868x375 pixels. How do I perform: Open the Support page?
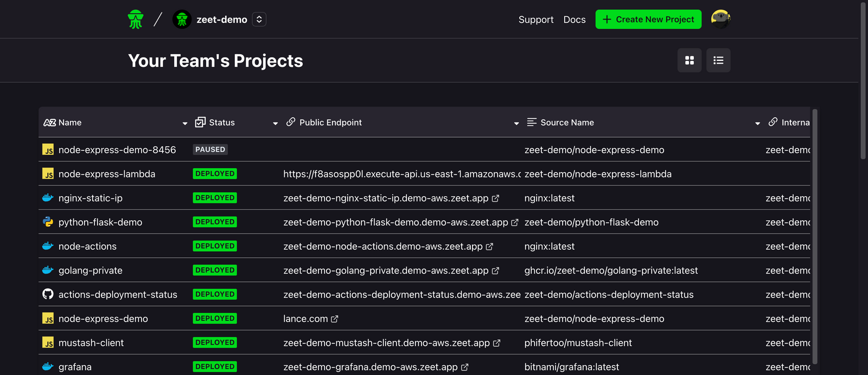535,20
